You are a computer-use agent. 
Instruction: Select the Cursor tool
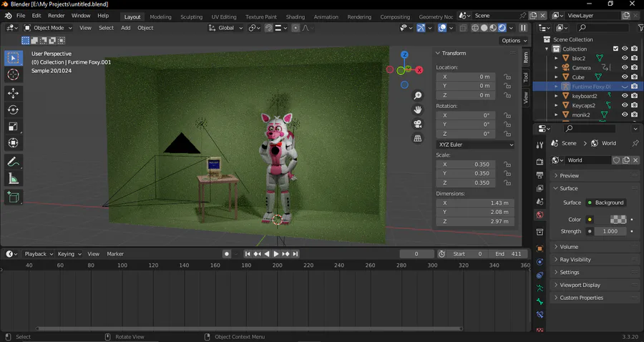coord(13,74)
